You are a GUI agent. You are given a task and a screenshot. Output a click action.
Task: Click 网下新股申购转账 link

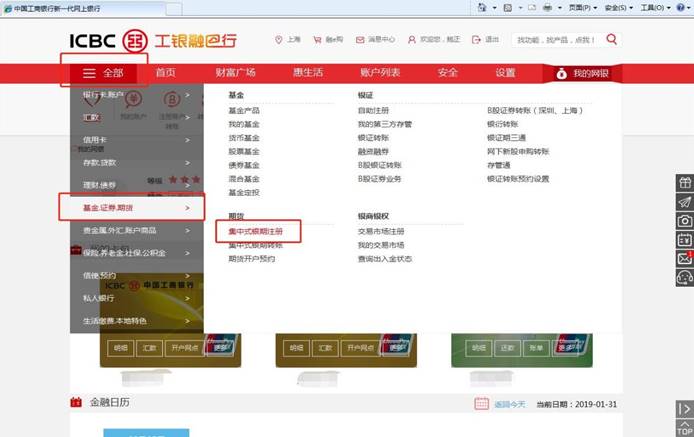(518, 151)
